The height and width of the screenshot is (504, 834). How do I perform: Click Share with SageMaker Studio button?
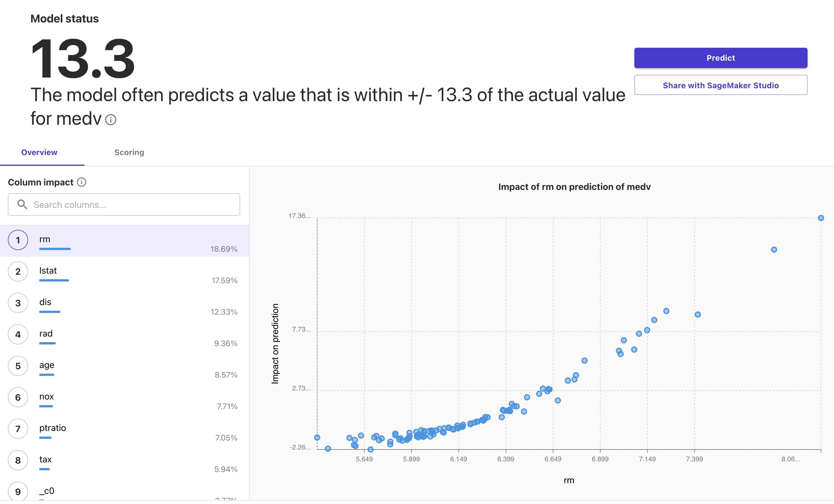tap(720, 85)
